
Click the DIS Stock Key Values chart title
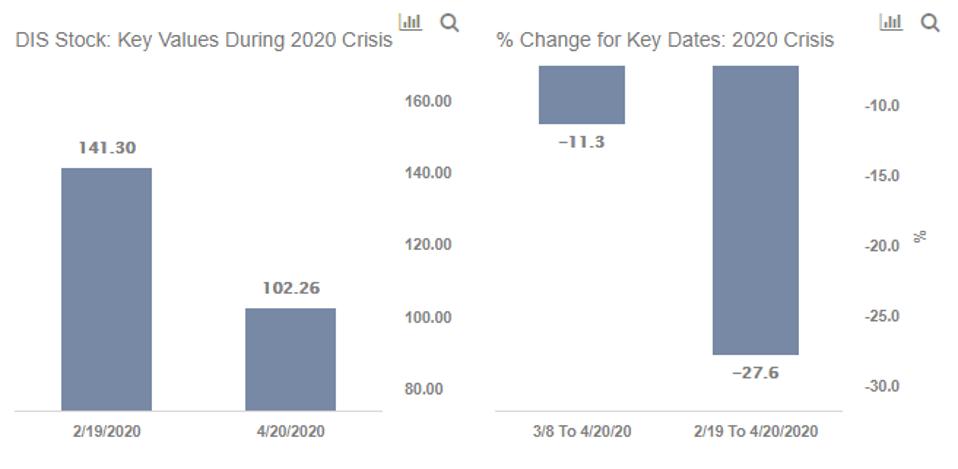[x=203, y=41]
